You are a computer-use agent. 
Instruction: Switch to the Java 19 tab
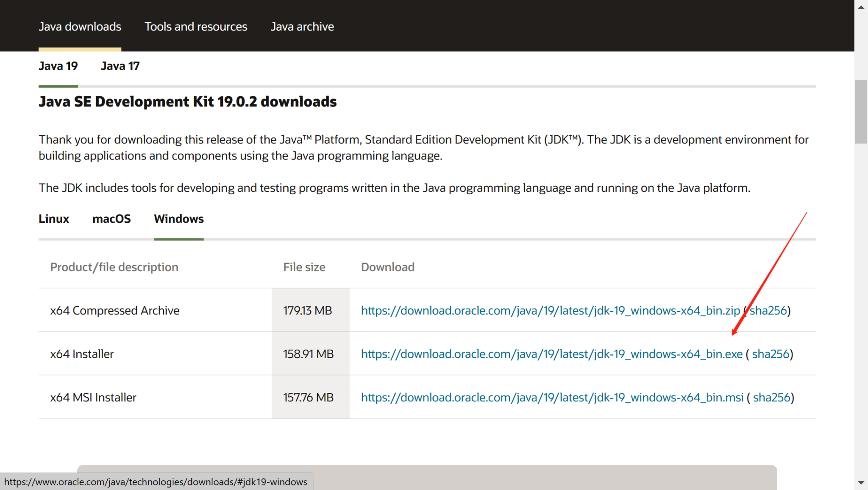pos(57,66)
